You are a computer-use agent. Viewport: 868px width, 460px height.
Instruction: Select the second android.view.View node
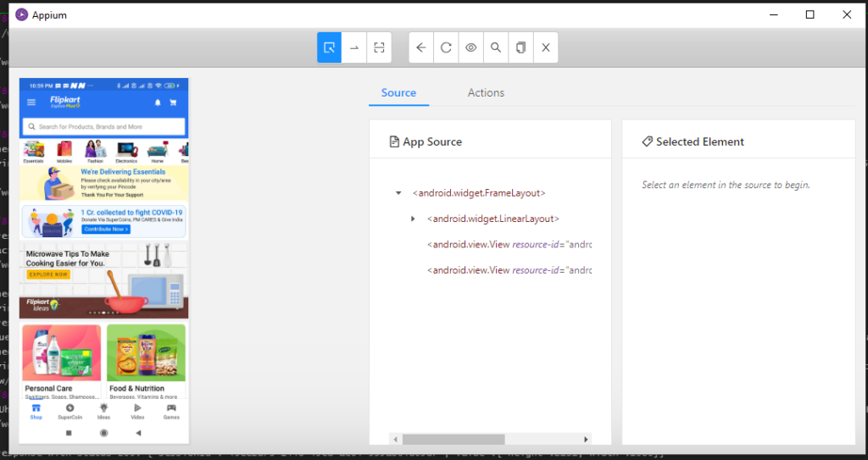click(x=509, y=270)
